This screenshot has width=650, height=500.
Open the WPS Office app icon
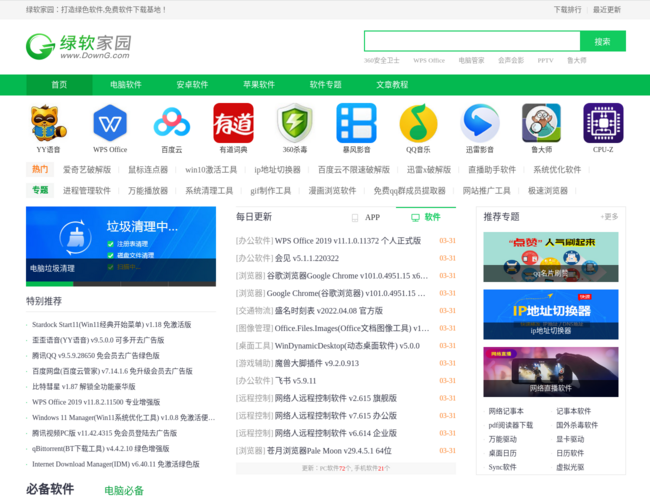(110, 123)
